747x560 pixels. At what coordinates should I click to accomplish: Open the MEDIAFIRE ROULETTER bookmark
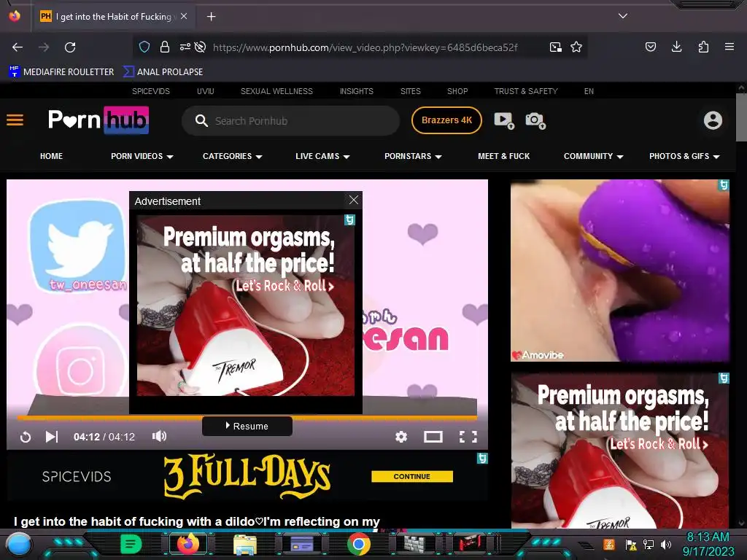click(61, 72)
